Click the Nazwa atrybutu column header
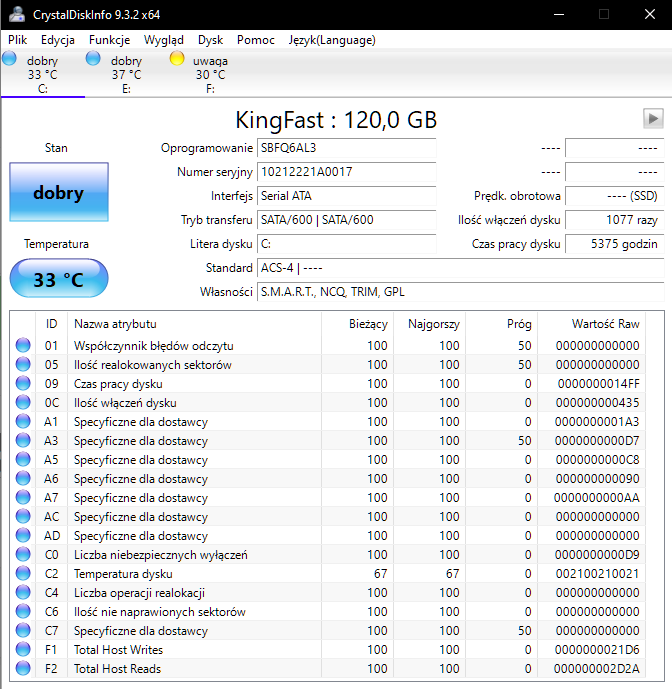The width and height of the screenshot is (672, 689). point(195,324)
